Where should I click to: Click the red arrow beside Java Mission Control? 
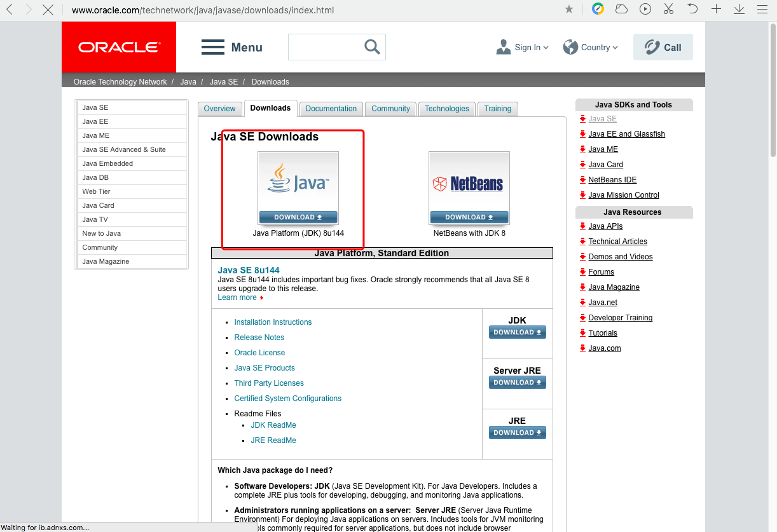[x=582, y=195]
